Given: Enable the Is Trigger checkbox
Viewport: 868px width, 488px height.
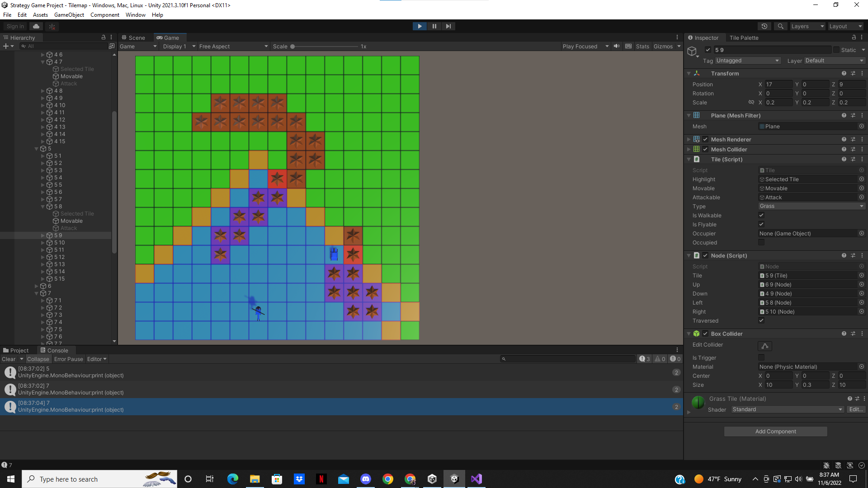Looking at the screenshot, I should coord(761,357).
